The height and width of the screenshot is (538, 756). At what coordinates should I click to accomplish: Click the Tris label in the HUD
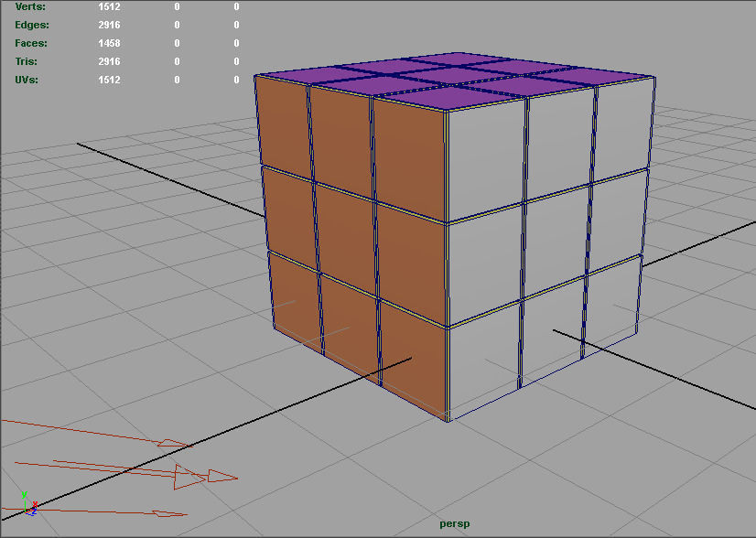26,61
